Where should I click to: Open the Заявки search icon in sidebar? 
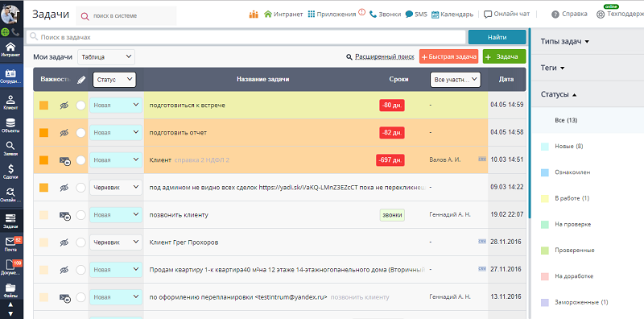point(10,146)
